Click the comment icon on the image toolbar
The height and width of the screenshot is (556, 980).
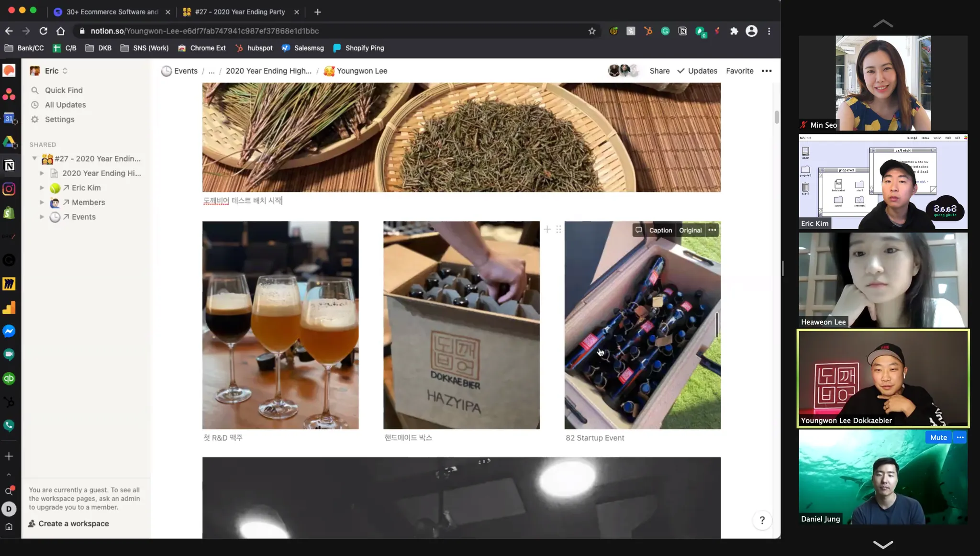pos(638,230)
